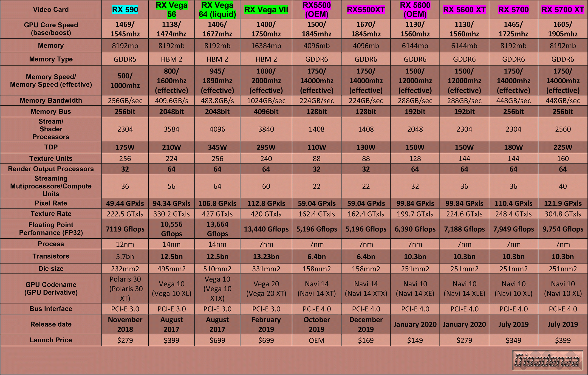The image size is (588, 375).
Task: Select the Bus Interface row label
Action: [51, 309]
